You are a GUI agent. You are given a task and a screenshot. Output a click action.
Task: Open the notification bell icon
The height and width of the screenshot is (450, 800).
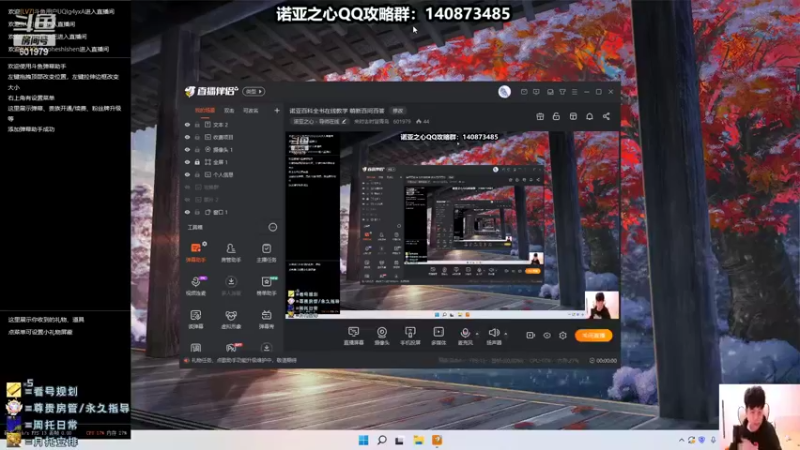point(589,116)
